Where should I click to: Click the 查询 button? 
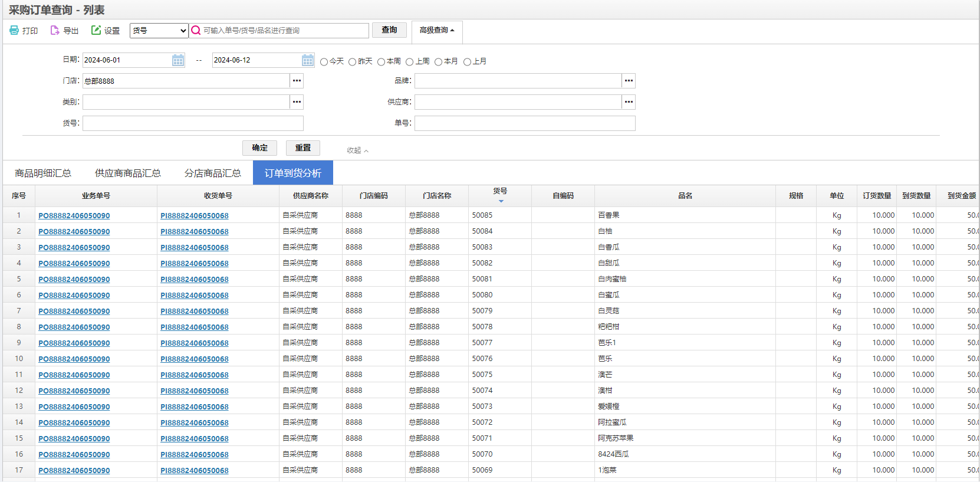[x=389, y=30]
